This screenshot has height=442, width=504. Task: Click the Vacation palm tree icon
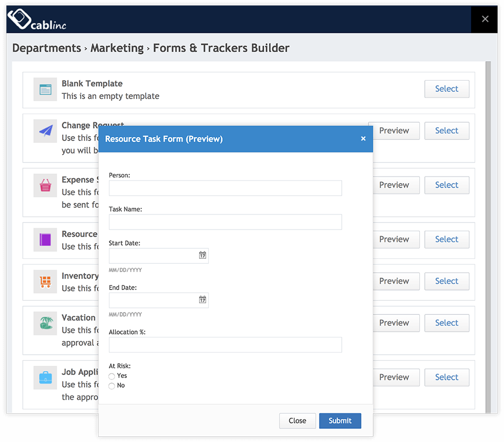[44, 323]
